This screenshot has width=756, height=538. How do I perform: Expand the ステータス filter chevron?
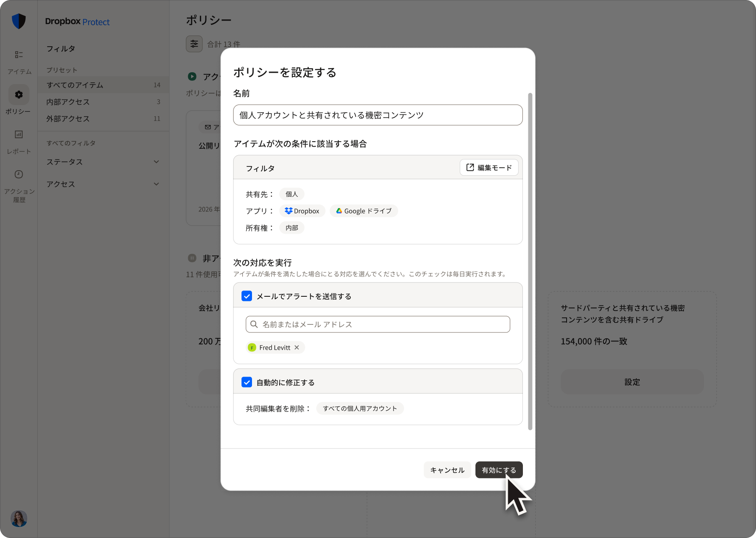coord(156,162)
